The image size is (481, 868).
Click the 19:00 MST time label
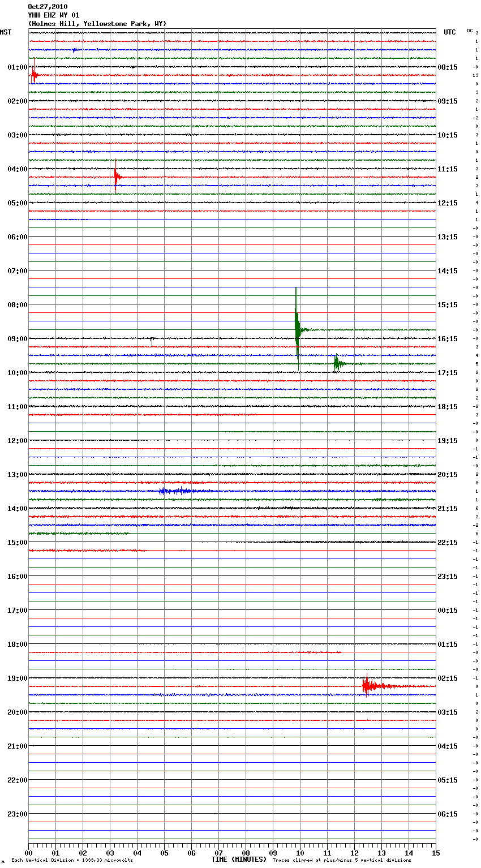(18, 678)
